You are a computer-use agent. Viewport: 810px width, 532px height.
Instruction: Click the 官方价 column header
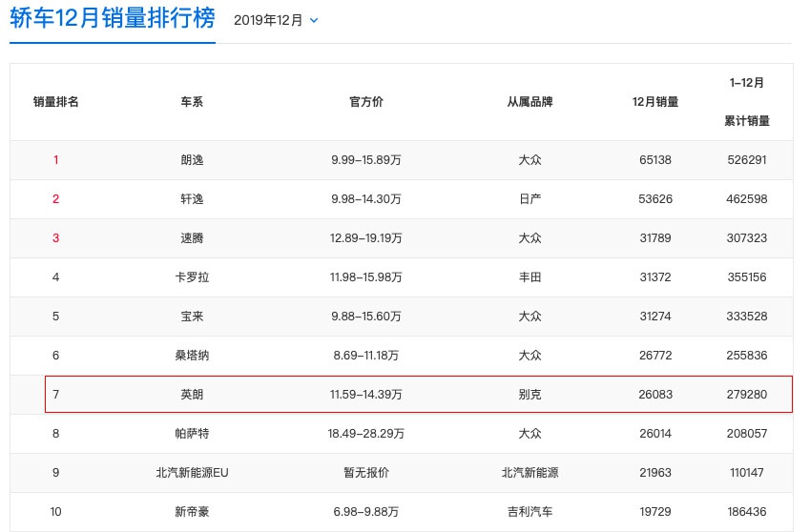pyautogui.click(x=366, y=102)
